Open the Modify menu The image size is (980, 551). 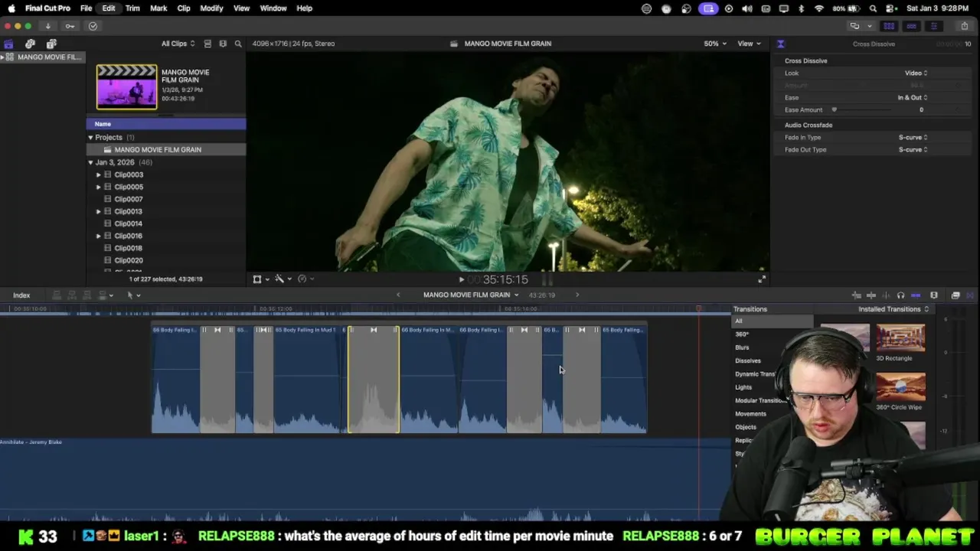[211, 8]
